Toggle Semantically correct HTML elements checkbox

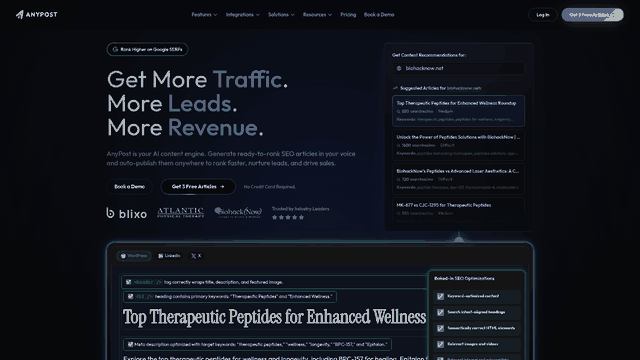pos(440,328)
